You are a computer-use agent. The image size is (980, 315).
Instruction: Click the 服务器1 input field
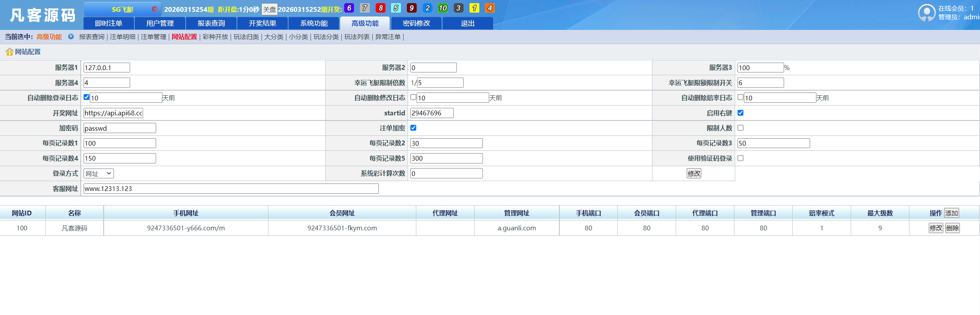tap(107, 68)
